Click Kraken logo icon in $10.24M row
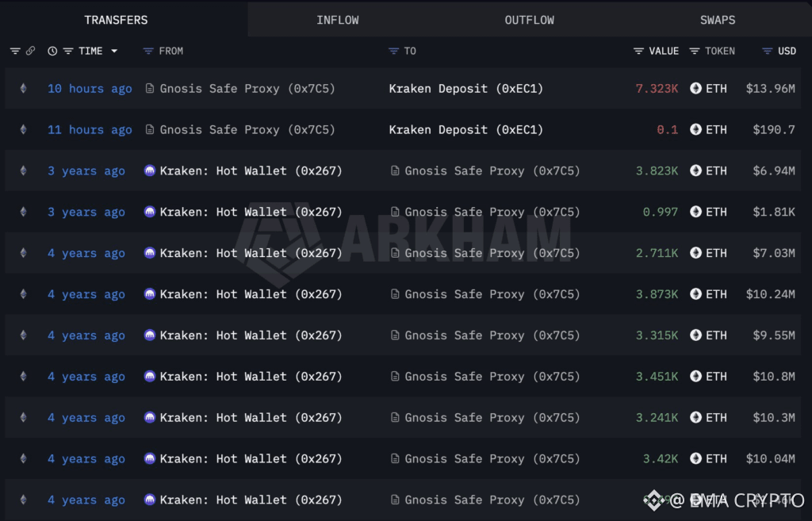The image size is (812, 521). (150, 293)
